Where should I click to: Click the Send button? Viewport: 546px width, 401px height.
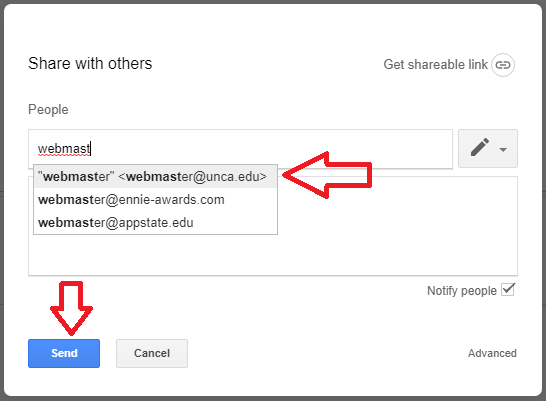pos(64,353)
